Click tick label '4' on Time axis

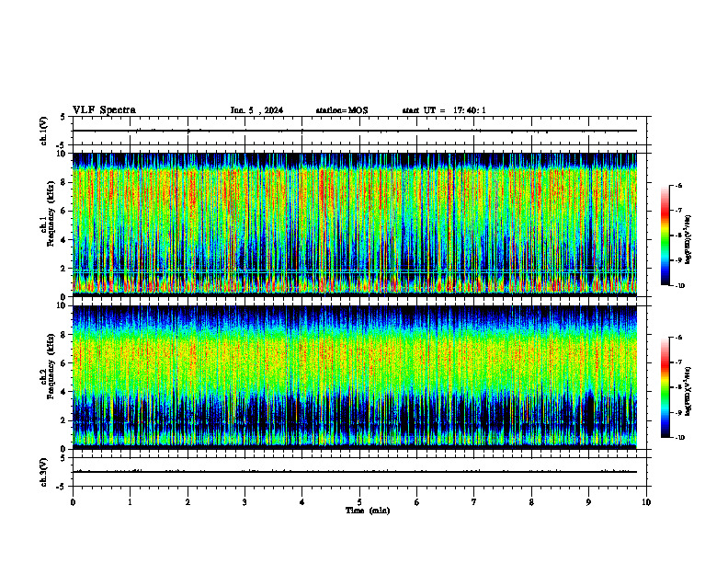pyautogui.click(x=302, y=502)
